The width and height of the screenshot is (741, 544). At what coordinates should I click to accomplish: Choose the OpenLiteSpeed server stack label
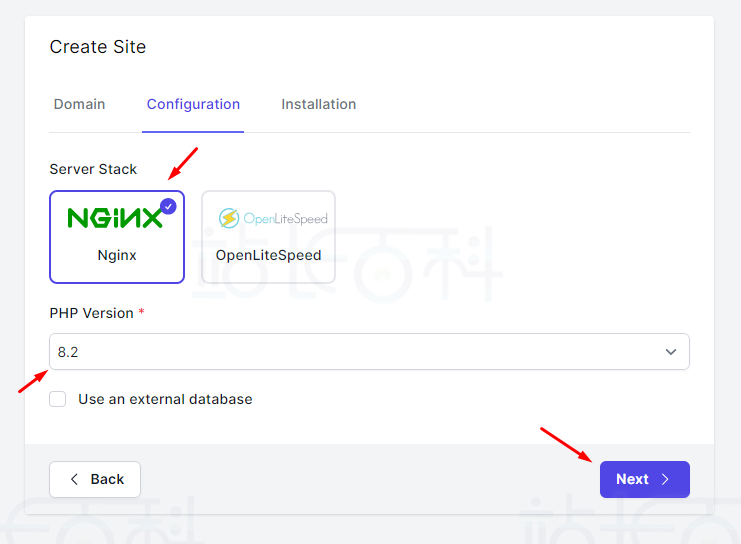269,255
